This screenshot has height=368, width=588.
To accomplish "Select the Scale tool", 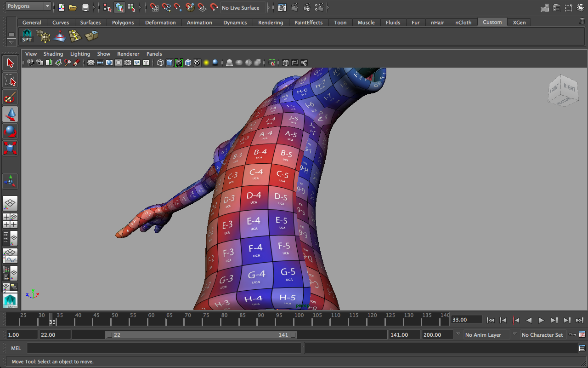I will pyautogui.click(x=10, y=148).
